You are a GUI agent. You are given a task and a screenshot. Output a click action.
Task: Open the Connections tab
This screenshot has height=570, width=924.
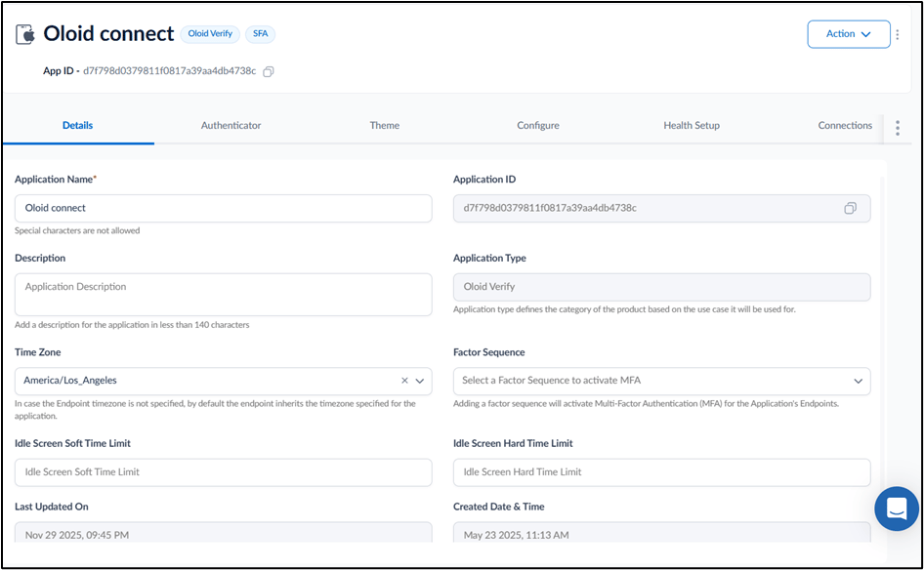[845, 126]
